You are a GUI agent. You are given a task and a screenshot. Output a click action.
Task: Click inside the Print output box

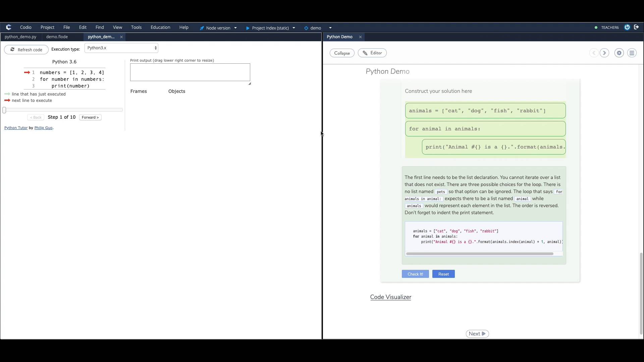(190, 72)
